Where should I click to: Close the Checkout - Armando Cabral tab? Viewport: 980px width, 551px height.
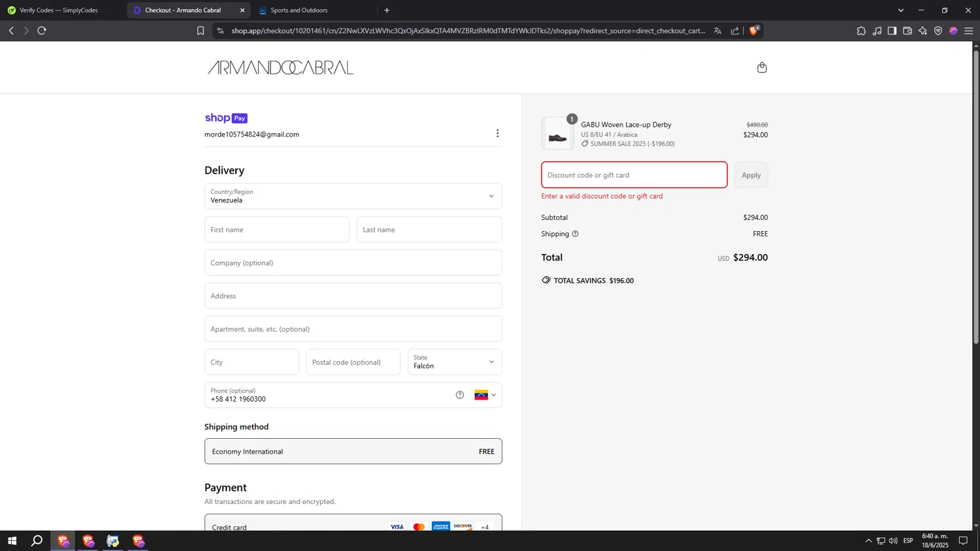(242, 10)
